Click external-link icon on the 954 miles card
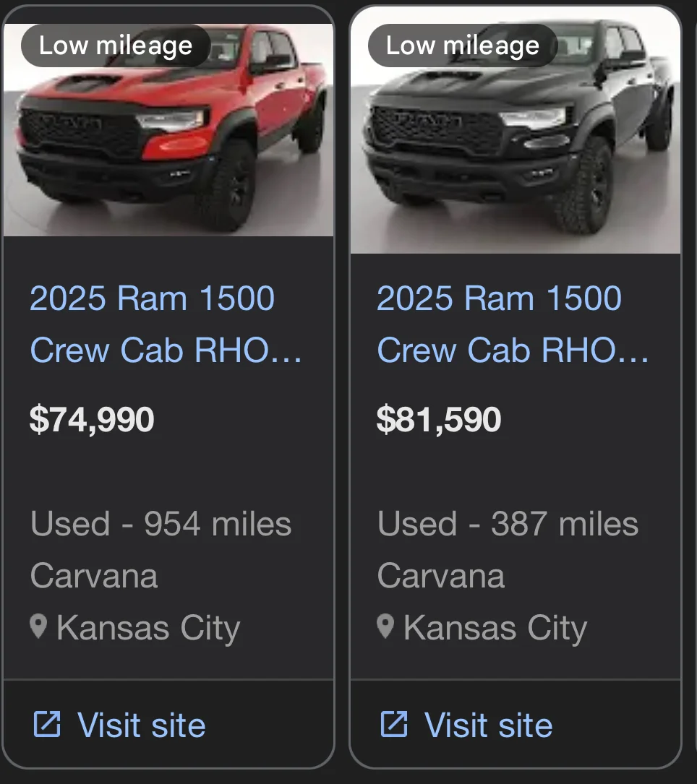The width and height of the screenshot is (697, 784). pos(47,724)
